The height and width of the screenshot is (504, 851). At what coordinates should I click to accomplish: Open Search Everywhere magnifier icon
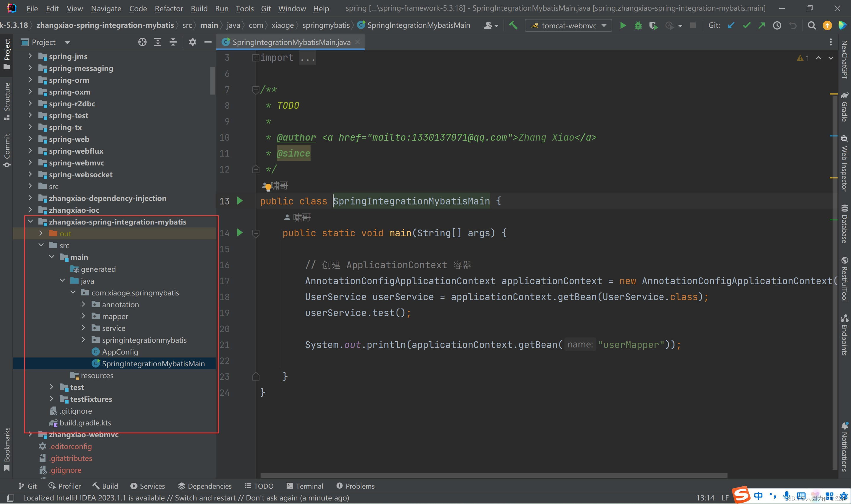tap(812, 25)
